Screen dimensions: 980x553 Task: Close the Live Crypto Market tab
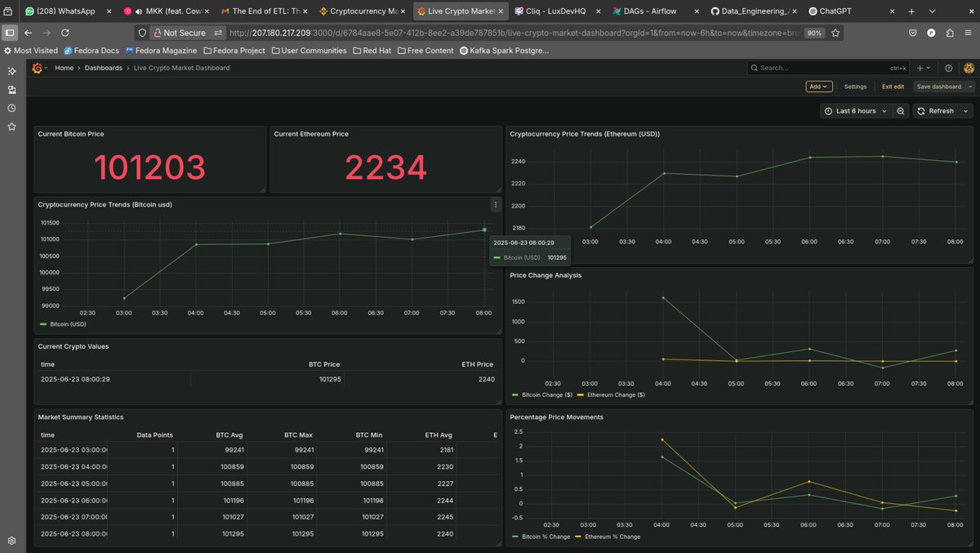[x=501, y=11]
